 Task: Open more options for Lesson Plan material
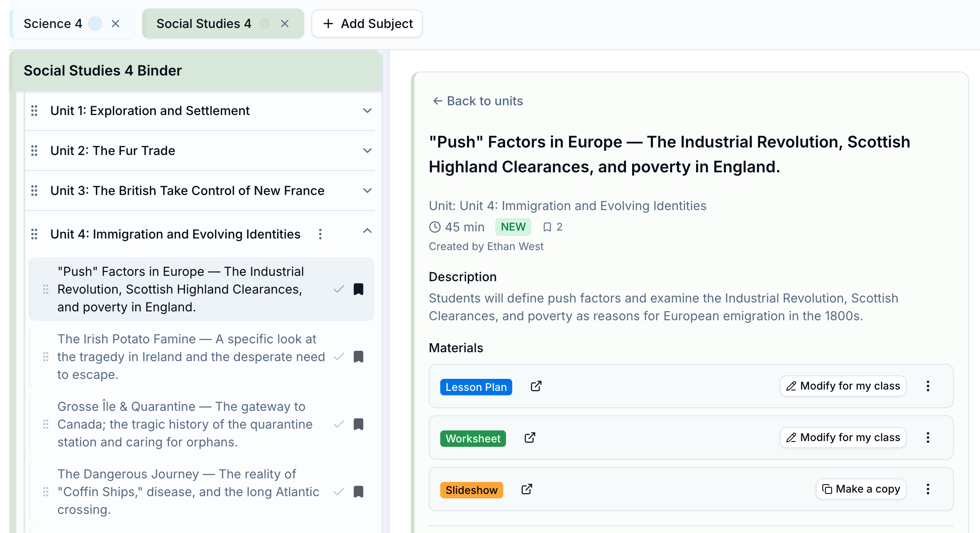point(928,386)
